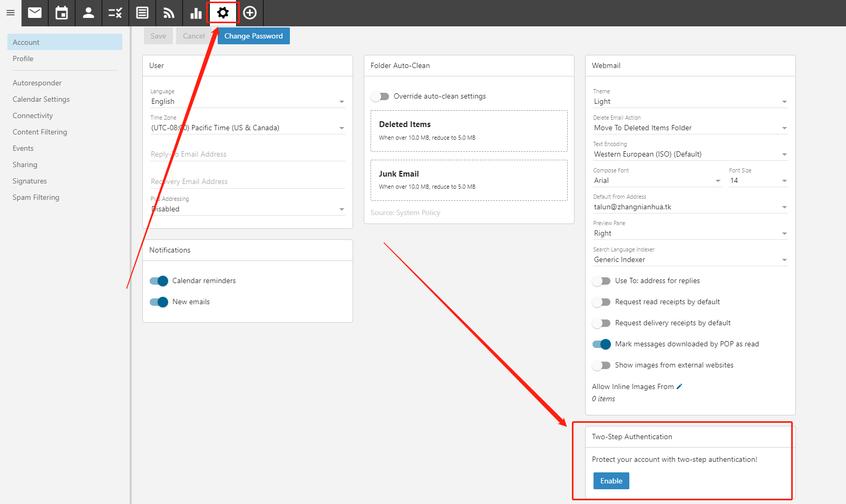Open the RSS Feeds icon
This screenshot has width=846, height=504.
click(169, 13)
